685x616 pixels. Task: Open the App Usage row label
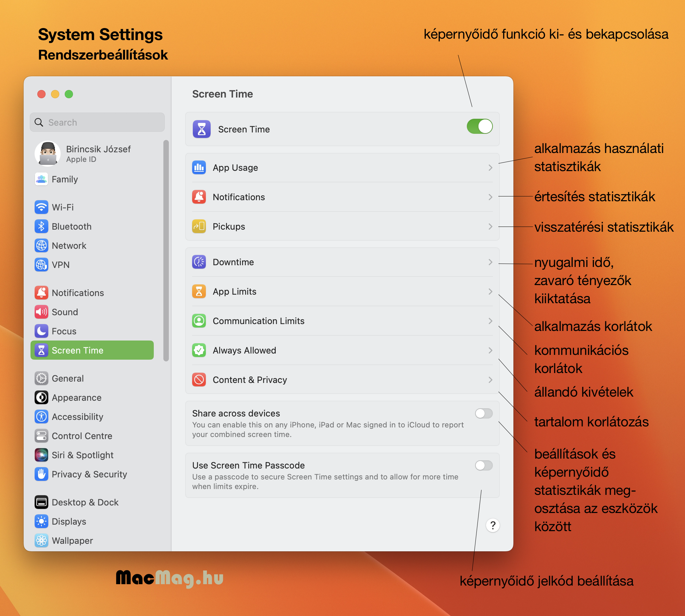(x=235, y=168)
